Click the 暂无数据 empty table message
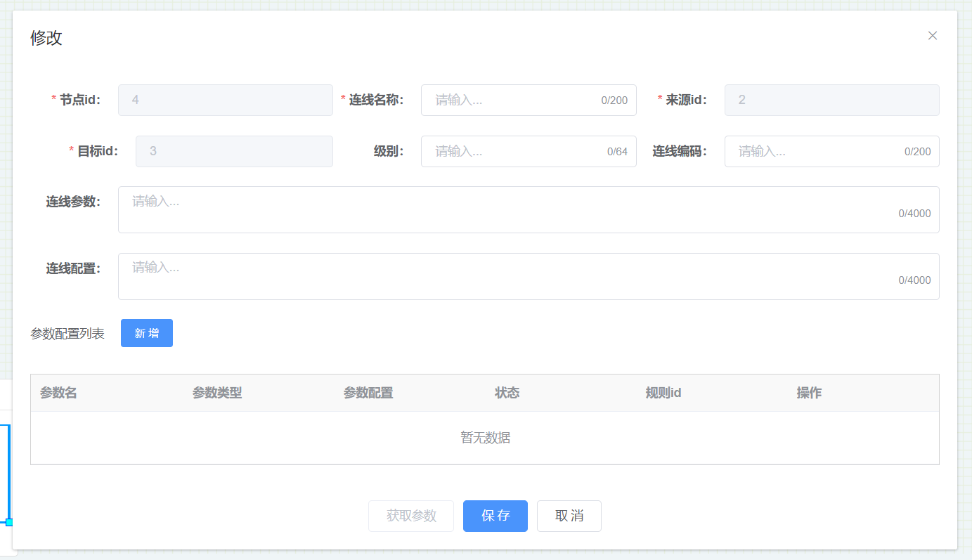 tap(484, 438)
